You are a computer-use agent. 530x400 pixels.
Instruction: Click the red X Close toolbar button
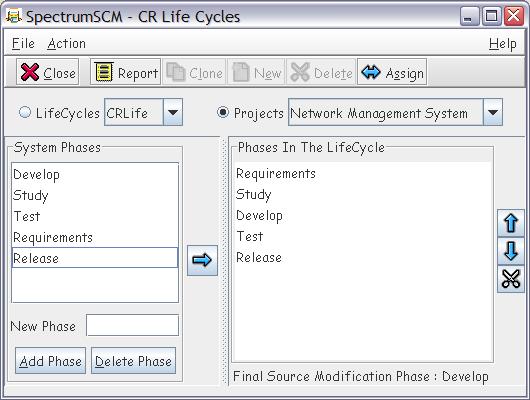[48, 72]
